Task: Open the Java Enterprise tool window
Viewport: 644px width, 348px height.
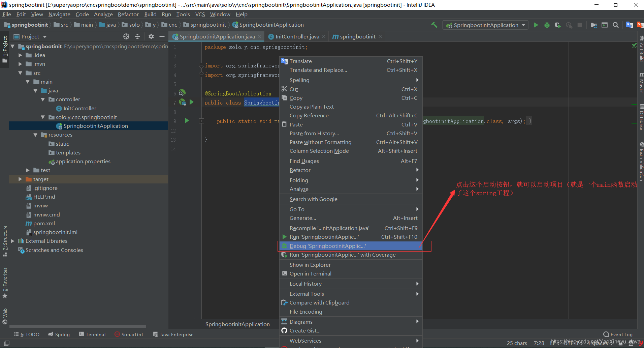Action: click(x=173, y=335)
